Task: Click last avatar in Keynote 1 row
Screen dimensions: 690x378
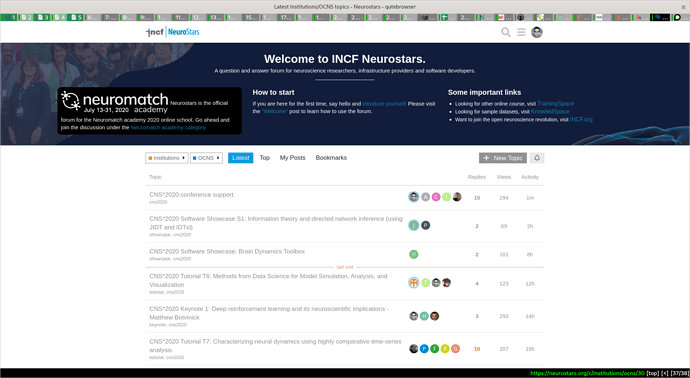Action: tap(435, 316)
